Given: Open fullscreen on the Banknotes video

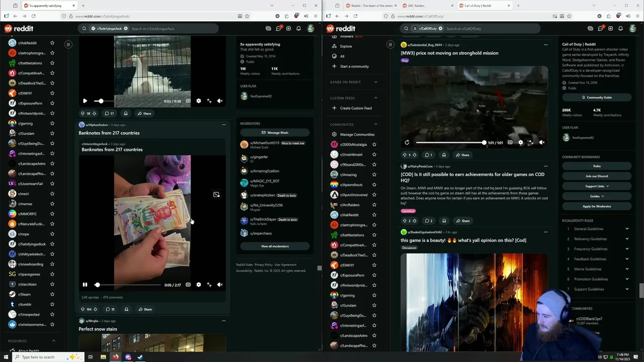Looking at the screenshot, I should [209, 285].
